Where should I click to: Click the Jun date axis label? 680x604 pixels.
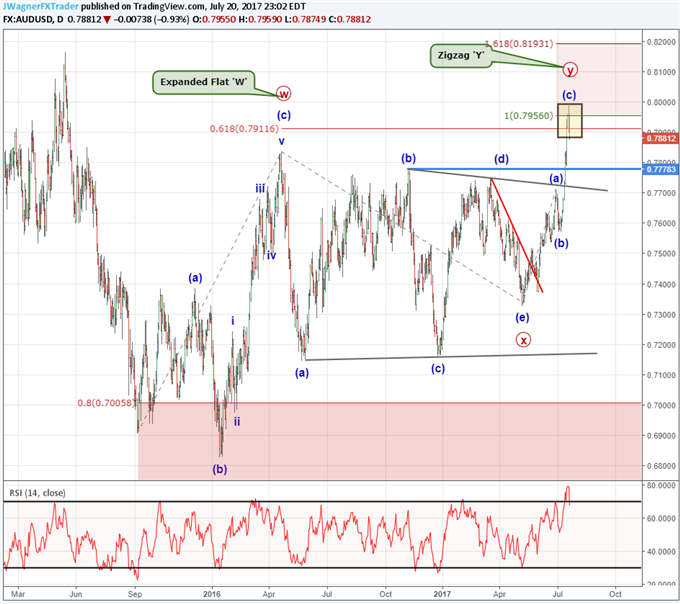(76, 594)
